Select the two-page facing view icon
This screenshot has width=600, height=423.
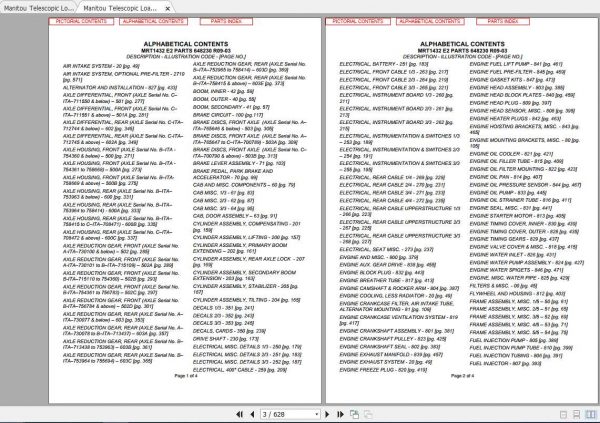click(591, 415)
